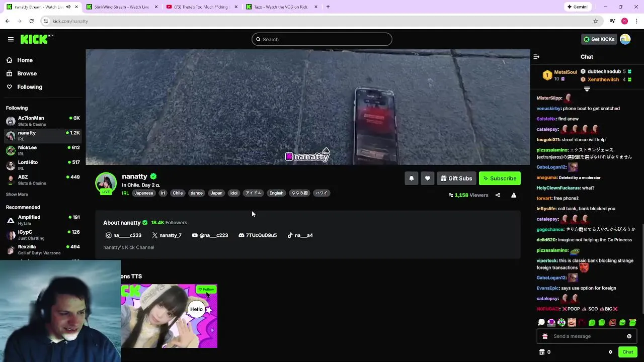Select the Chile tag
This screenshot has width=644, height=362.
tap(178, 193)
